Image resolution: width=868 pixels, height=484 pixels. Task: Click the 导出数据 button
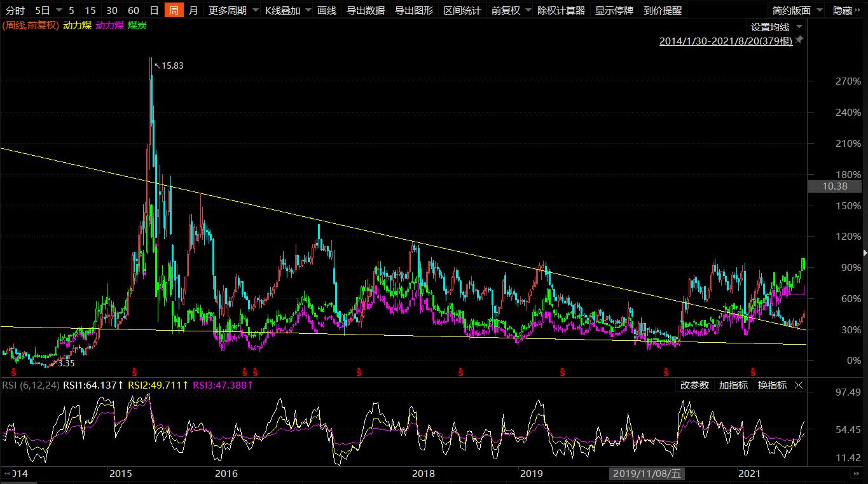[x=366, y=10]
